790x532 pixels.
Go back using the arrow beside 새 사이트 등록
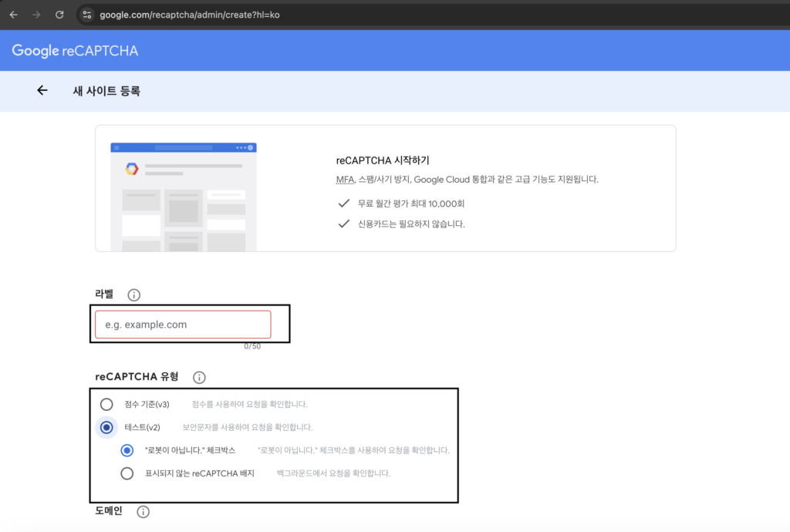point(42,91)
